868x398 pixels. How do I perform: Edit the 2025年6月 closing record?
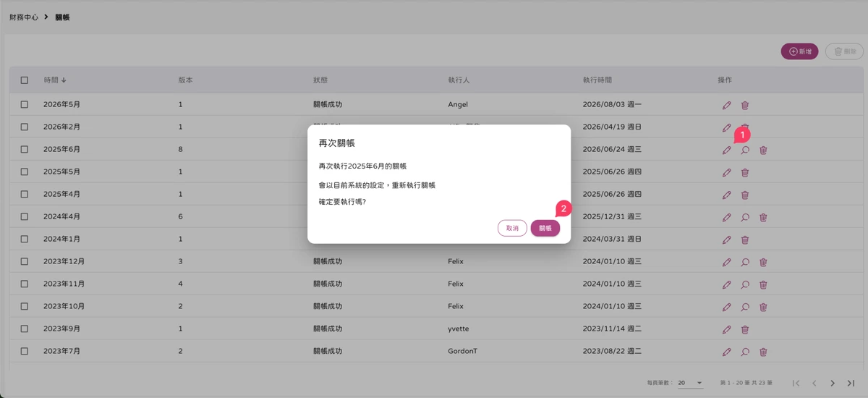tap(726, 150)
